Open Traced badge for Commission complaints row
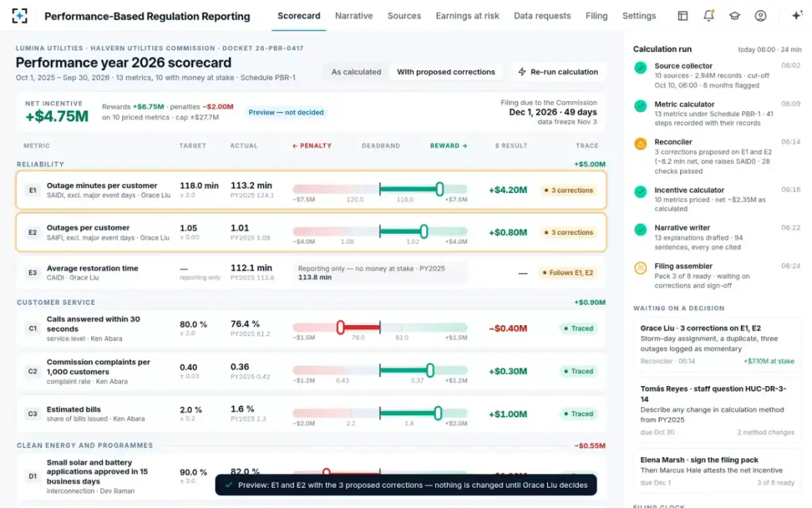This screenshot has width=812, height=508. (578, 371)
